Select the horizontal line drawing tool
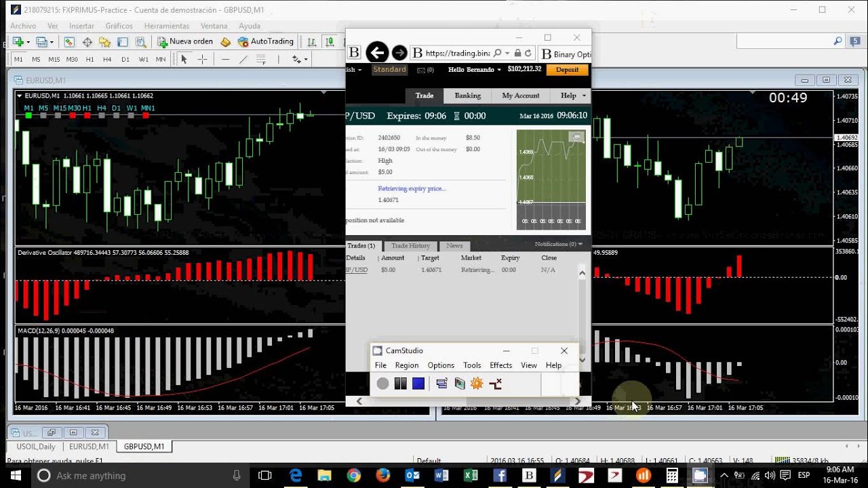The image size is (868, 488). [x=226, y=59]
